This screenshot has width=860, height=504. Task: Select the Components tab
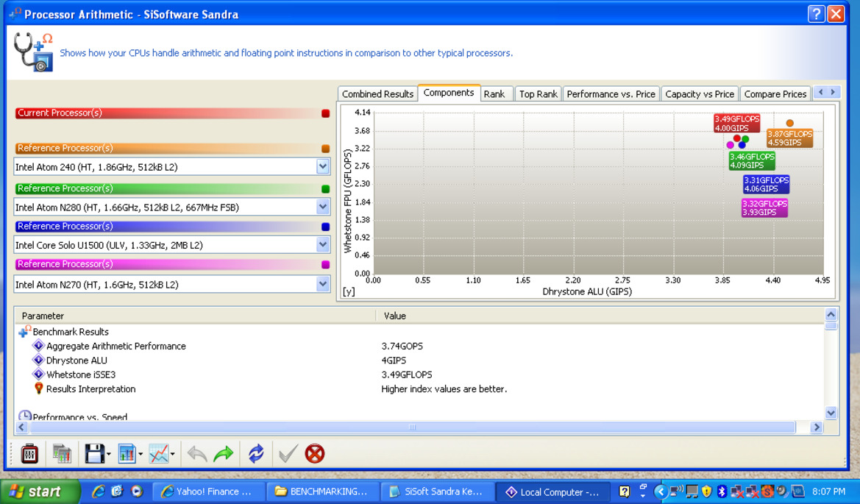449,93
